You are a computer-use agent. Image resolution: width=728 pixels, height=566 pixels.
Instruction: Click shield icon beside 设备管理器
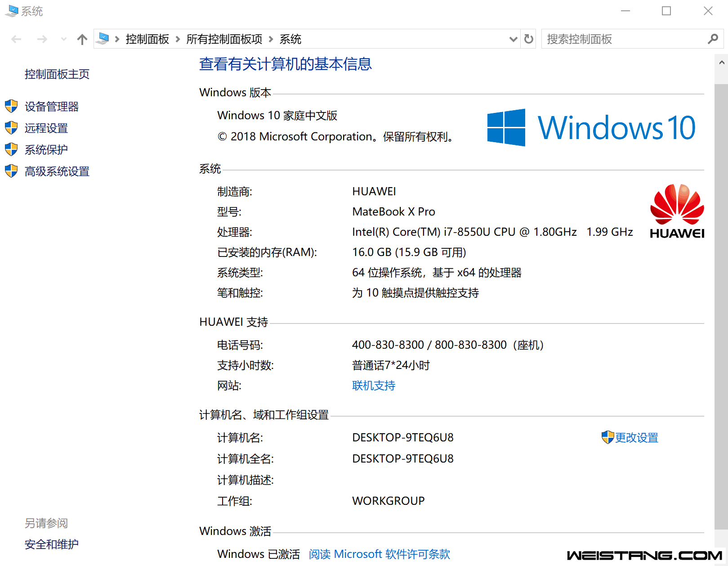coord(11,107)
